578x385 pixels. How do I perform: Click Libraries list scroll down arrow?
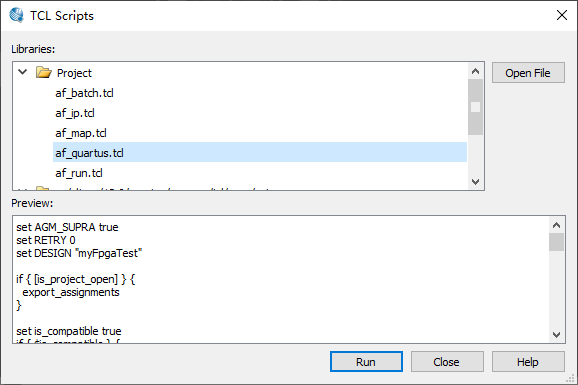475,181
